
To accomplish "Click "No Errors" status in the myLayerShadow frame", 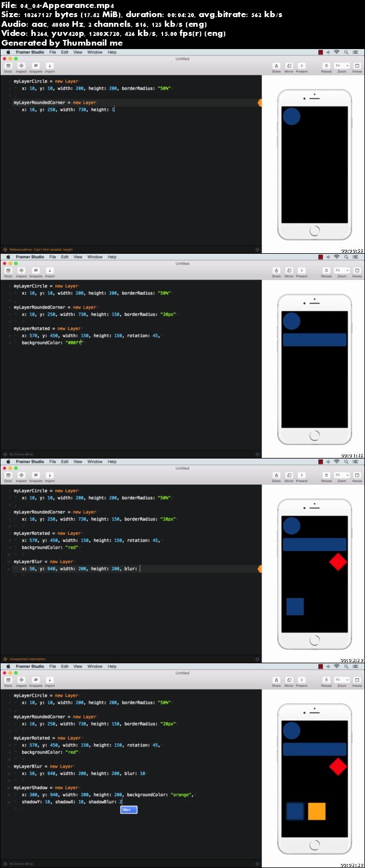I will click(x=21, y=863).
